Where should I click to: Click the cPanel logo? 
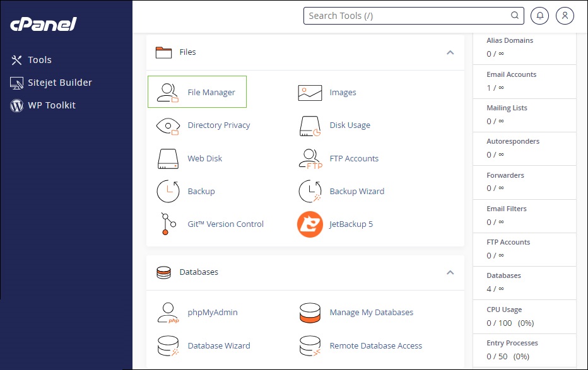pos(43,25)
